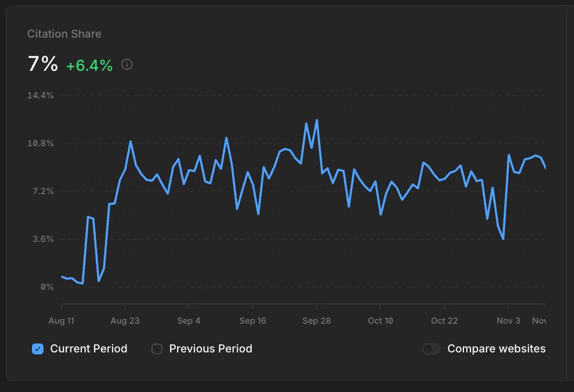Click the Sep 16 date marker

(252, 320)
